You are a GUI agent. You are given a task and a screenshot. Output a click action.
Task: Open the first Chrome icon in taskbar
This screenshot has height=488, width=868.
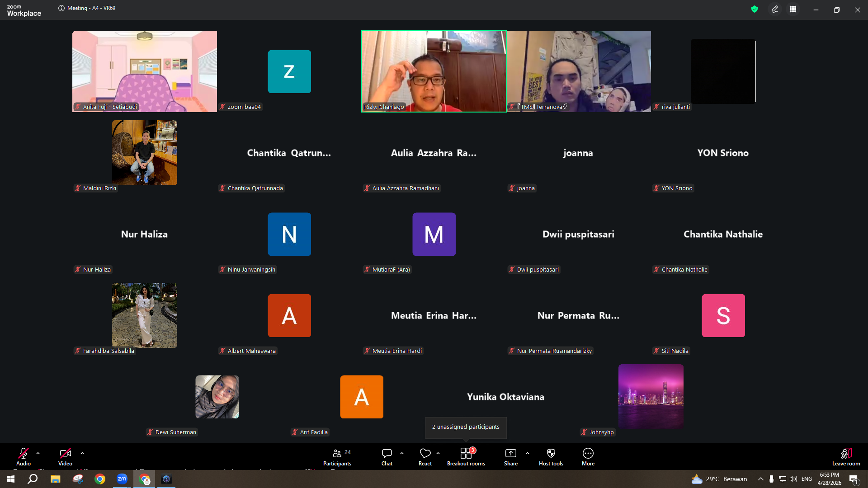pos(100,479)
